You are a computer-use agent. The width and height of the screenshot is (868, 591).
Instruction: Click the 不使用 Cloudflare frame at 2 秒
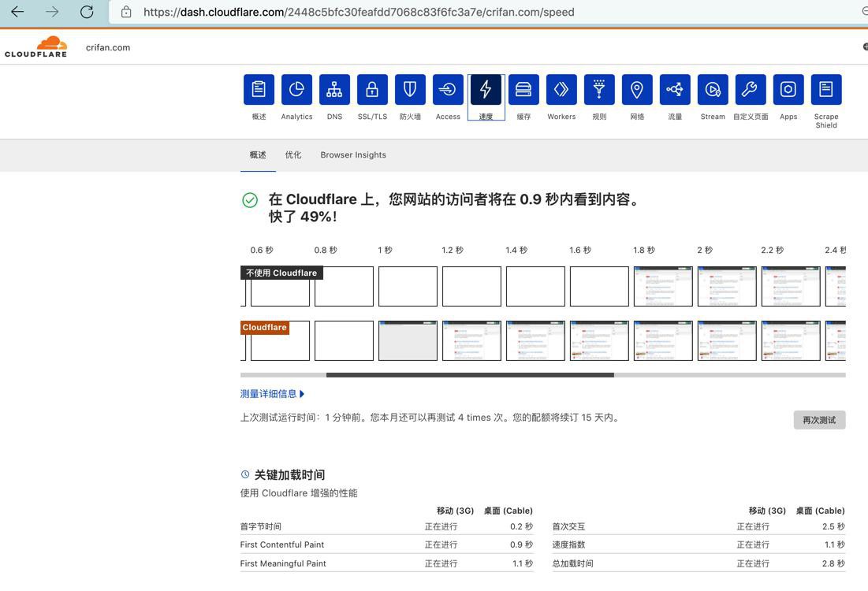[x=727, y=286]
